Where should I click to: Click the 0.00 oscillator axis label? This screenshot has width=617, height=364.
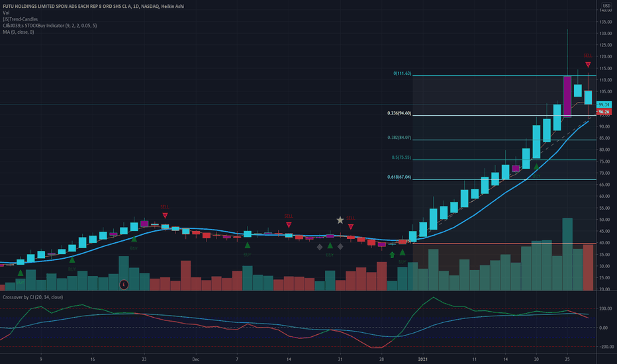603,328
